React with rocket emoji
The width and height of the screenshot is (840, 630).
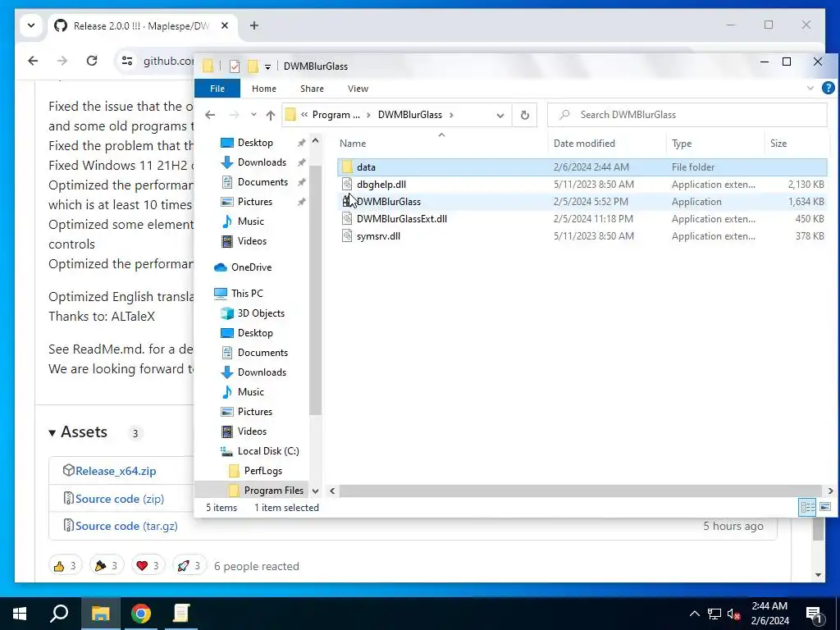click(x=189, y=566)
